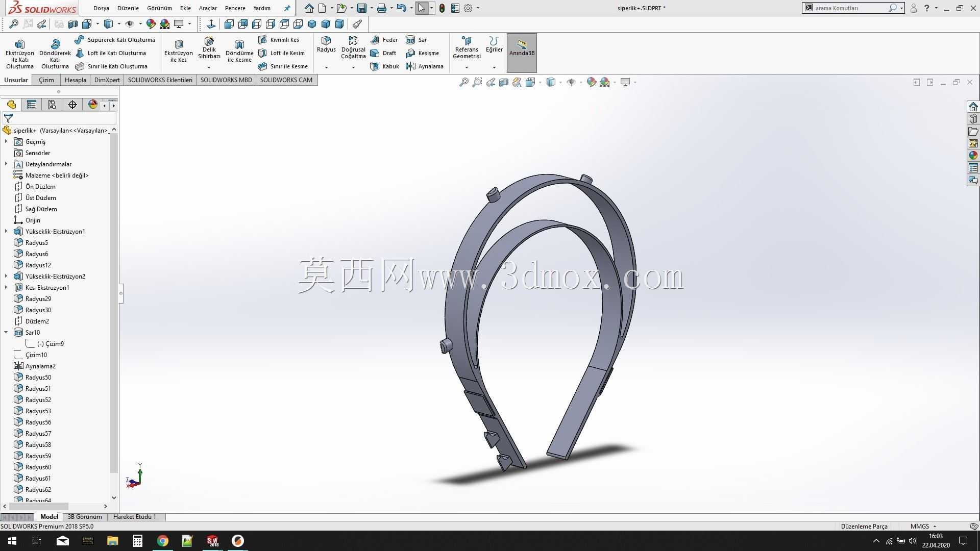Open FeatureManager design tree tab
Viewport: 980px width, 551px height.
11,105
